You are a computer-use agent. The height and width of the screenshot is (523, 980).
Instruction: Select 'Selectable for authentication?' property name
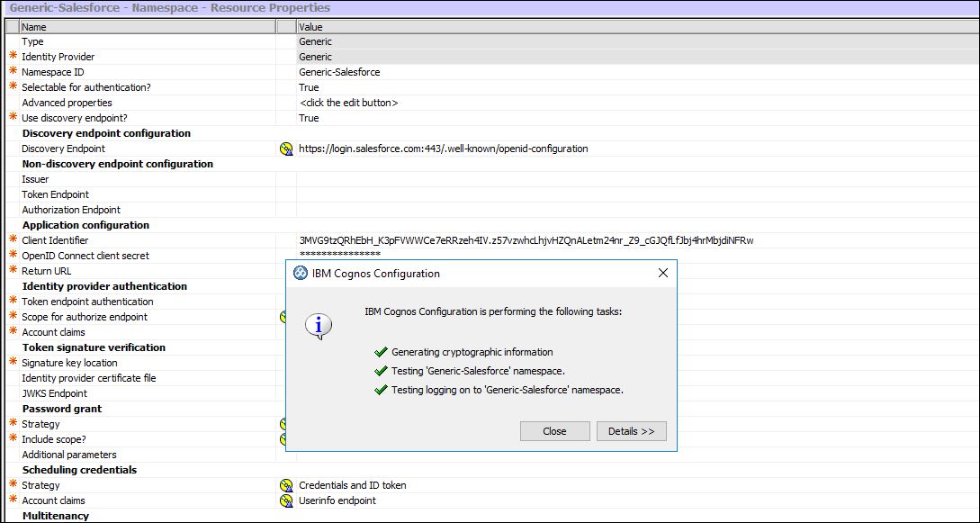[x=86, y=87]
